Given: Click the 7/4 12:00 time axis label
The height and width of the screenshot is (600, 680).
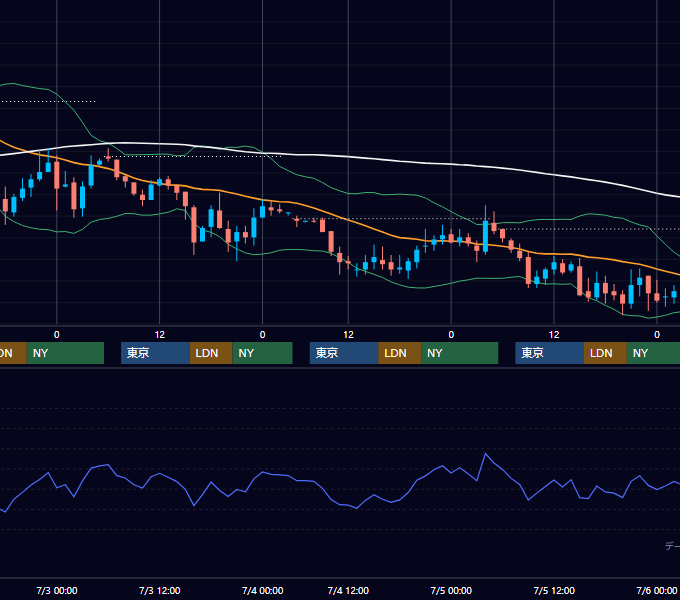Looking at the screenshot, I should 348,590.
